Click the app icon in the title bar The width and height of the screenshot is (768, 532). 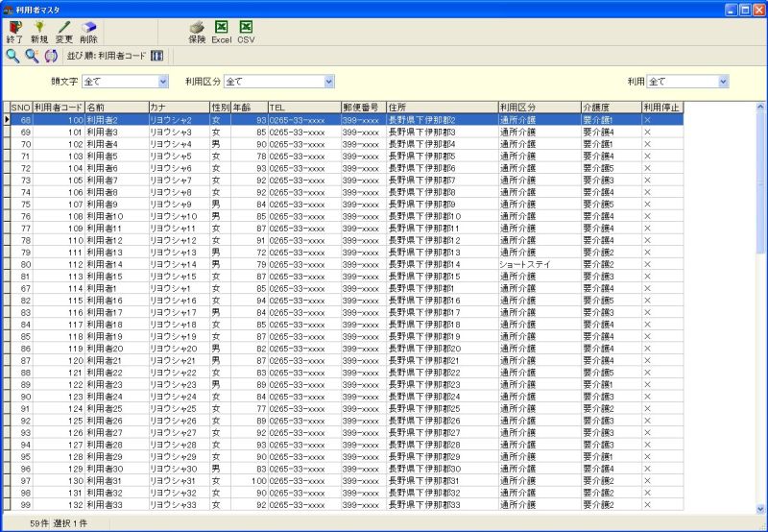click(x=8, y=10)
